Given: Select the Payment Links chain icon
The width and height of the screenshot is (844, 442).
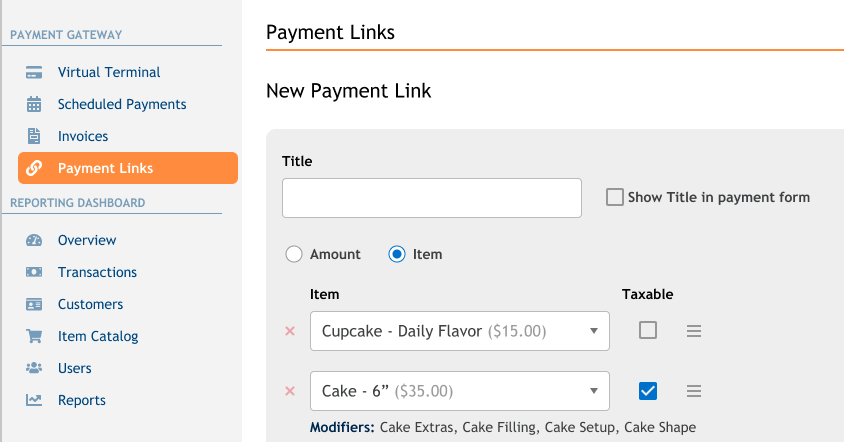Looking at the screenshot, I should tap(34, 168).
